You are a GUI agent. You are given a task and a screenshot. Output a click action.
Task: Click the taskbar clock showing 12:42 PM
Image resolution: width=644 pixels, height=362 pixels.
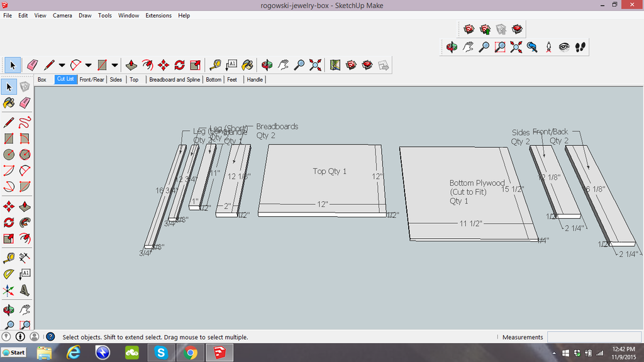[x=623, y=349]
